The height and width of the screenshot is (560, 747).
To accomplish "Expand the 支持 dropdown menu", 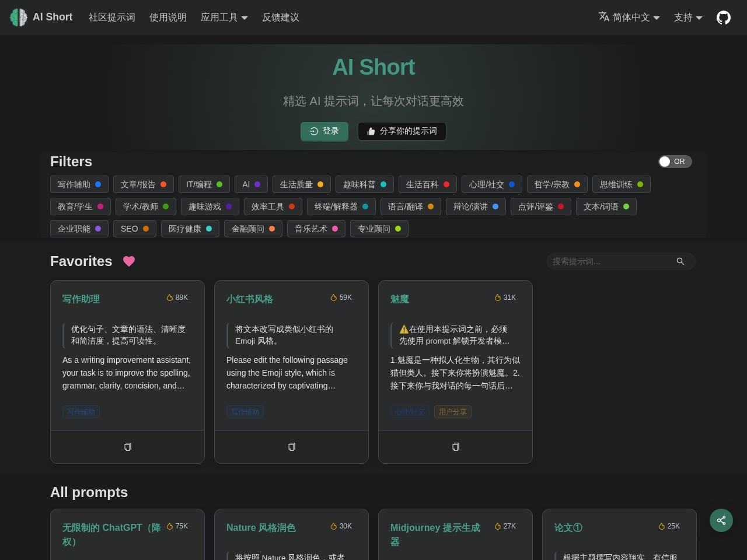I will click(687, 17).
